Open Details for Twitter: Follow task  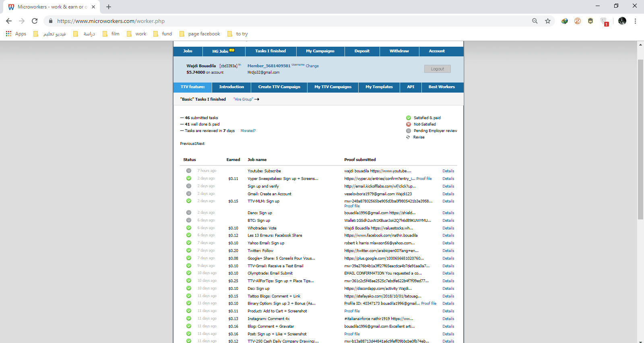click(x=448, y=251)
